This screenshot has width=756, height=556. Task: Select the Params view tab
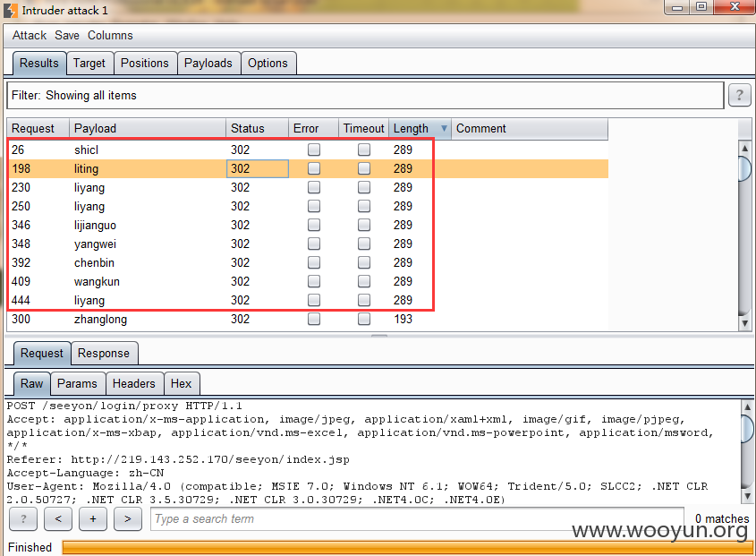(x=77, y=384)
